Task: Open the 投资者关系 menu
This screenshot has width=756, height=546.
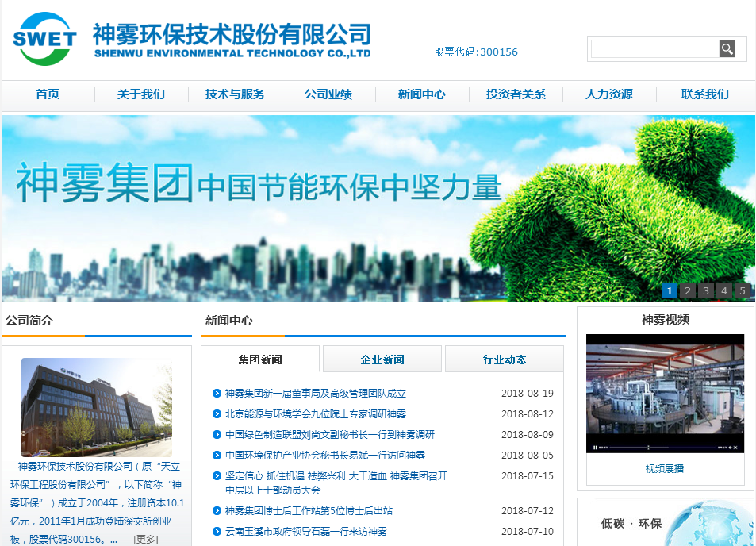Action: click(x=516, y=94)
